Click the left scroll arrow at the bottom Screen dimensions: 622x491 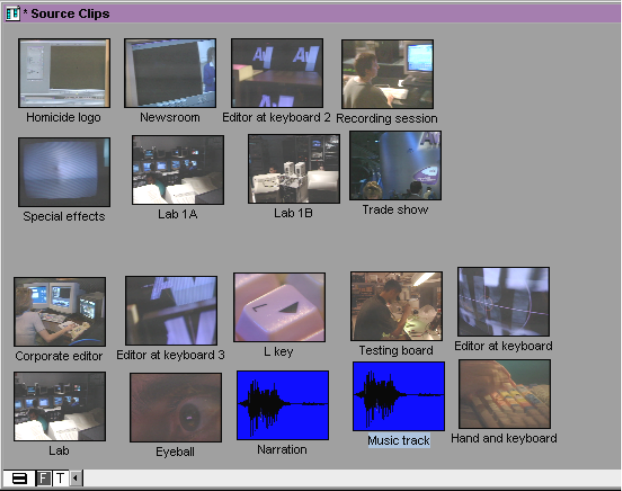click(x=76, y=478)
